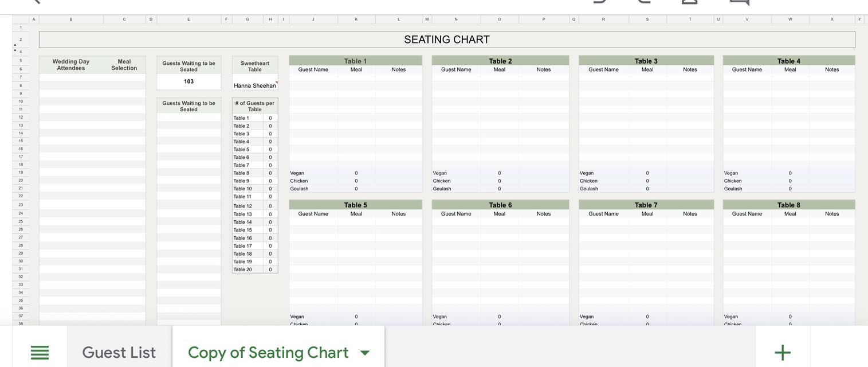The image size is (868, 367).
Task: Select Vegan label in Table 1 block
Action: click(297, 173)
